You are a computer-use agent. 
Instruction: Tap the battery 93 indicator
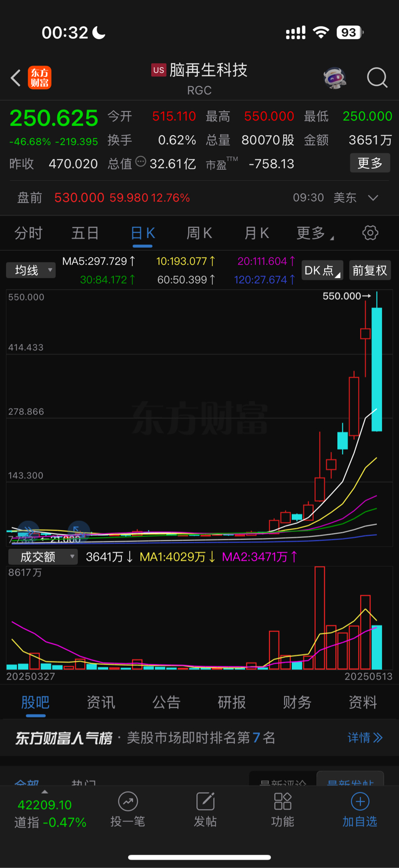tap(350, 33)
